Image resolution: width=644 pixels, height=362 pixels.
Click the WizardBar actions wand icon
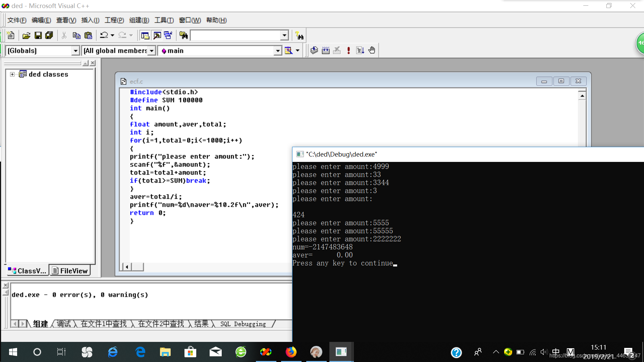[x=288, y=50]
